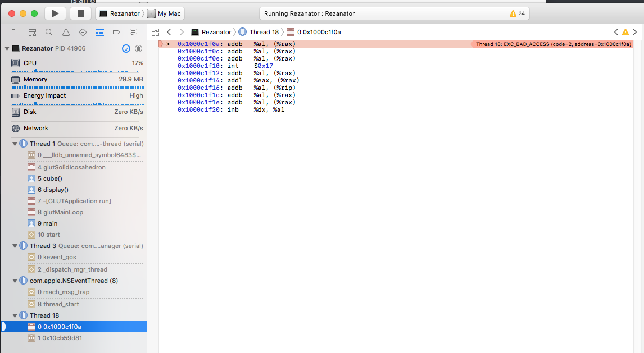Click the com.apple.NSEventThread (8) row
The width and height of the screenshot is (644, 353).
click(74, 281)
